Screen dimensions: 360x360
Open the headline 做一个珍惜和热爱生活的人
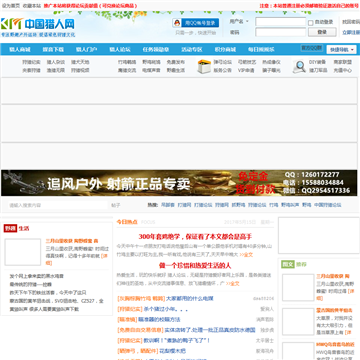point(195,266)
